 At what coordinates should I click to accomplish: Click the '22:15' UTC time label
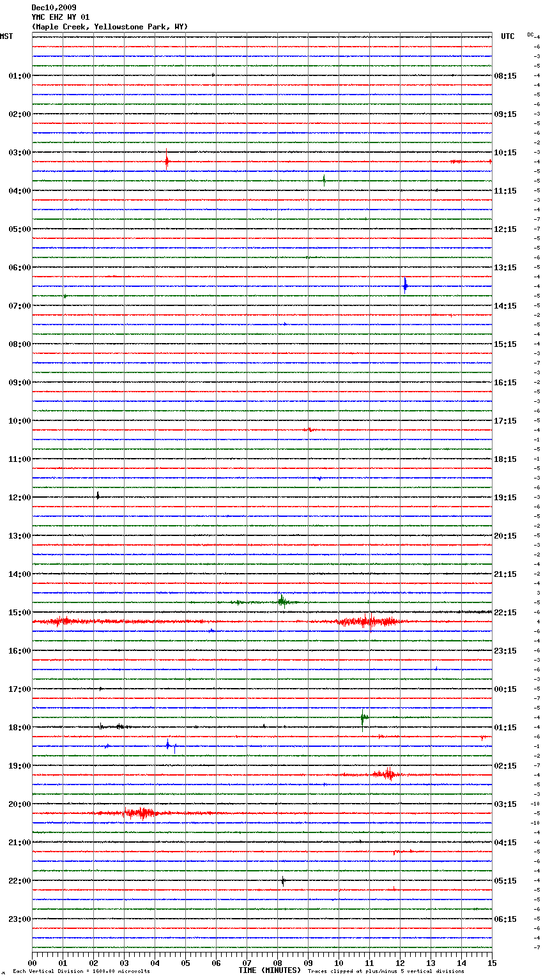505,613
